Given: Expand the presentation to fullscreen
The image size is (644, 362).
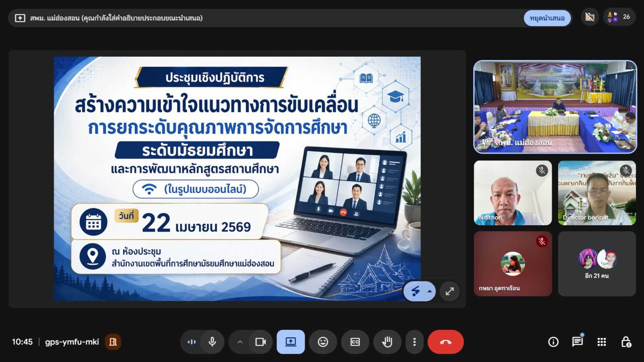Looking at the screenshot, I should [x=450, y=291].
